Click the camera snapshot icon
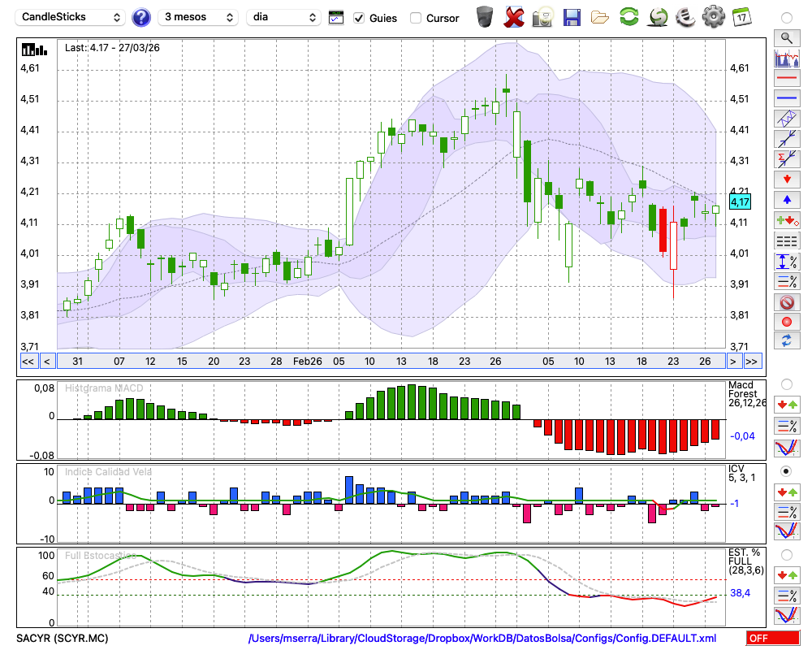 coord(543,17)
